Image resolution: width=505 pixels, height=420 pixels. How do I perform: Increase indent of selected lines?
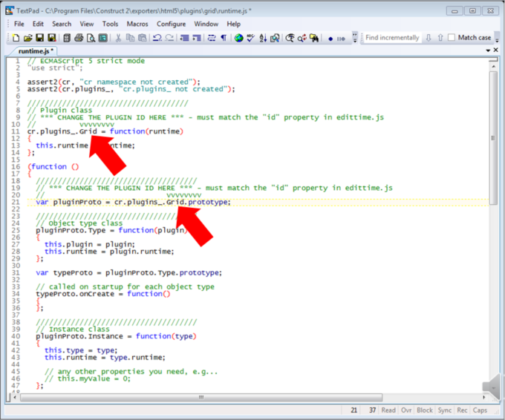click(197, 38)
